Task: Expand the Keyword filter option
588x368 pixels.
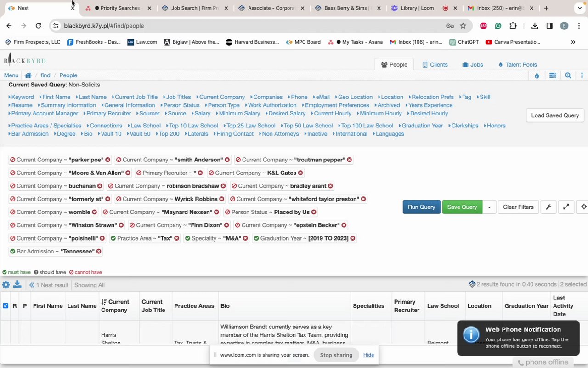Action: pos(21,97)
